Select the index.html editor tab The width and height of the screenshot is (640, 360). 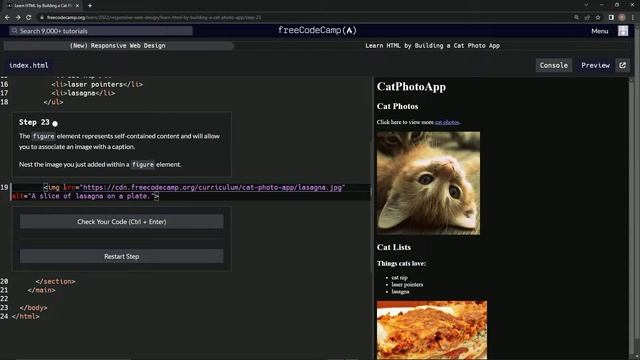(29, 65)
